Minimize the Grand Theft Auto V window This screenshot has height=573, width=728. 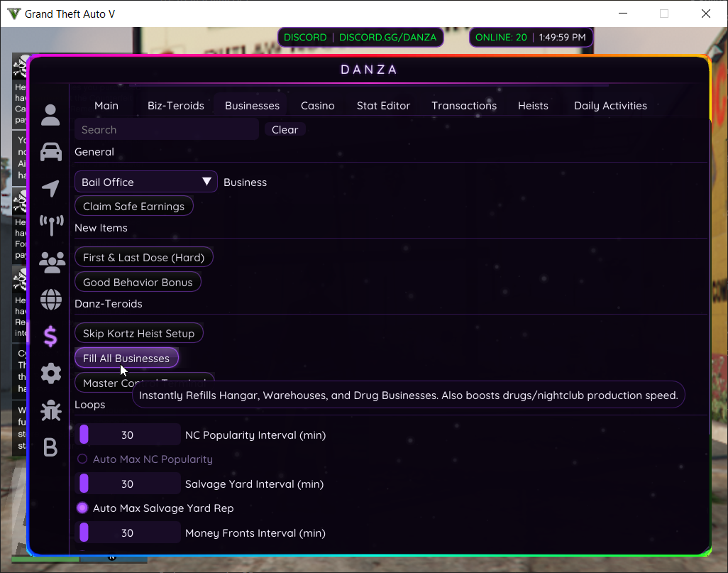click(623, 13)
